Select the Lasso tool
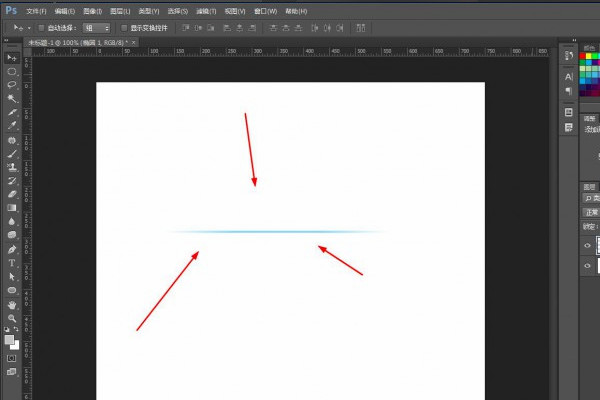Screen dimensions: 600x400 [x=12, y=85]
